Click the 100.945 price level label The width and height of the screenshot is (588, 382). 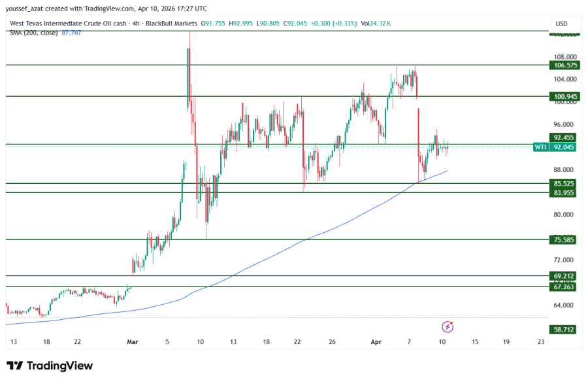[x=564, y=96]
